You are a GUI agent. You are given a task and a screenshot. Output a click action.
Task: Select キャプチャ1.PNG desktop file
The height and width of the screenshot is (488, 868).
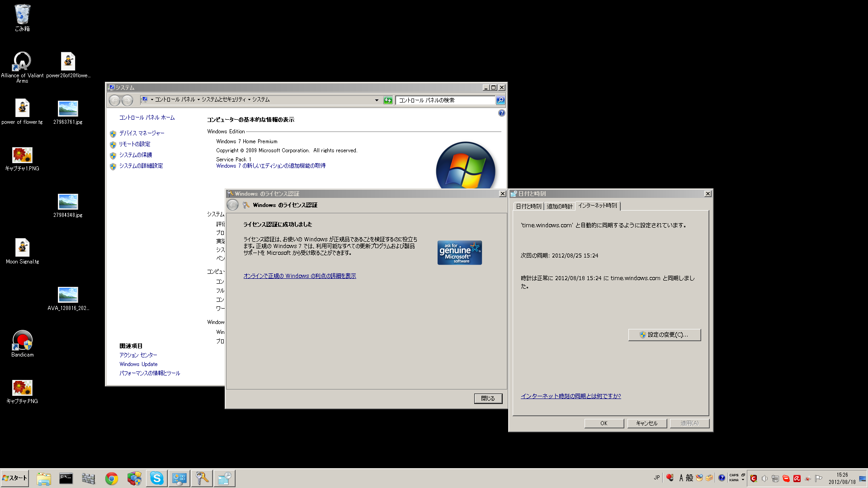click(x=22, y=159)
